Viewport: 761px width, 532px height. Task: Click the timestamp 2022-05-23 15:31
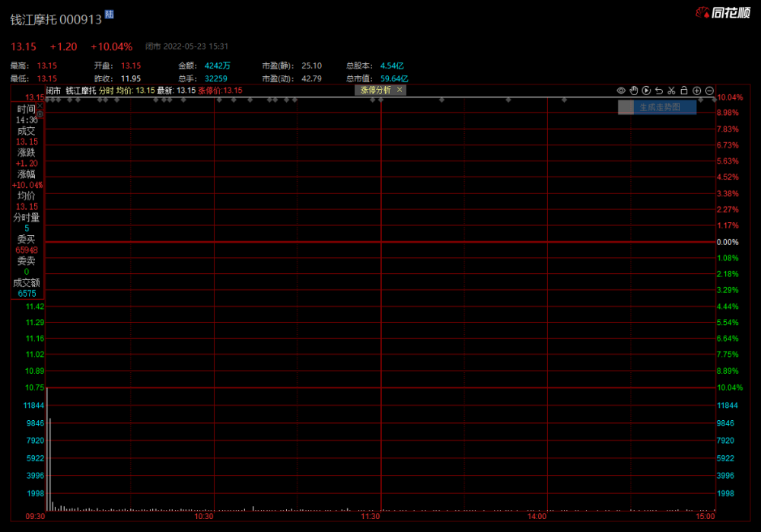coord(196,46)
